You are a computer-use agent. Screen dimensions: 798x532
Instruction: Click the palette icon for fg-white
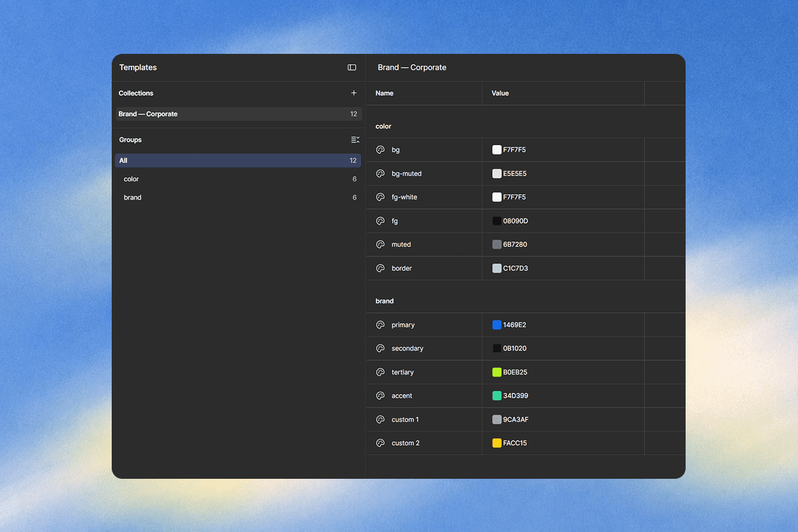click(380, 197)
